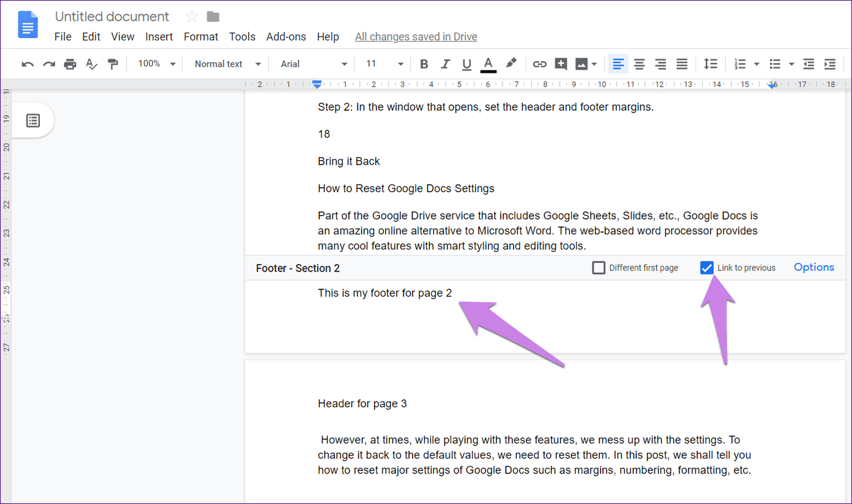The image size is (852, 504).
Task: Open the Help menu
Action: (328, 37)
